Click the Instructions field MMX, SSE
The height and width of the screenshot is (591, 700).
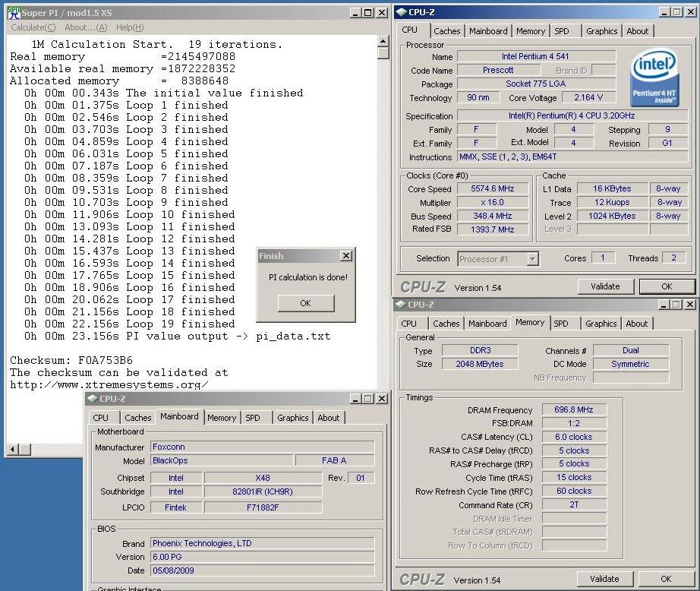tap(572, 156)
